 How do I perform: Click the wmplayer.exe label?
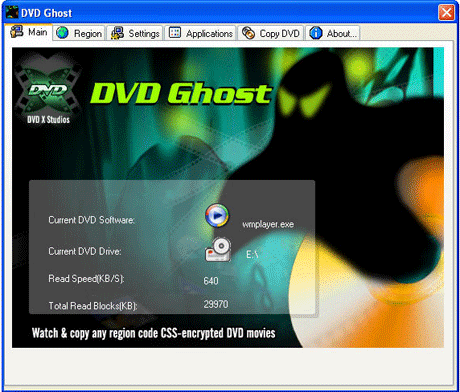point(268,224)
